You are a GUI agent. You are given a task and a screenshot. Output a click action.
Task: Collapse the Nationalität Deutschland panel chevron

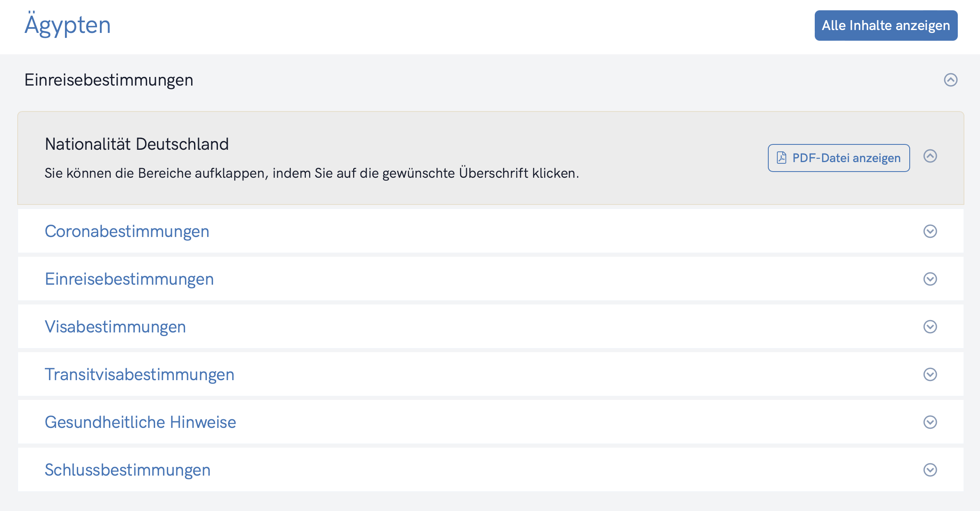[x=930, y=156]
